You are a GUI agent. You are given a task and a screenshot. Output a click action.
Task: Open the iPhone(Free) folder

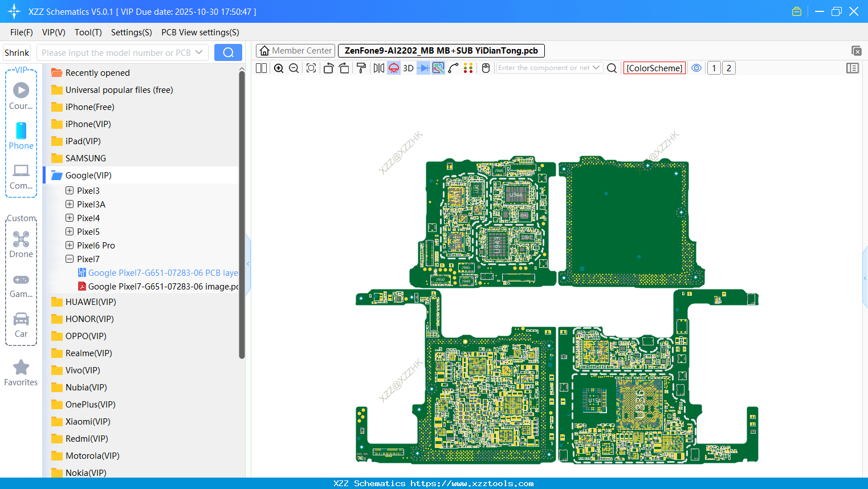[x=83, y=107]
